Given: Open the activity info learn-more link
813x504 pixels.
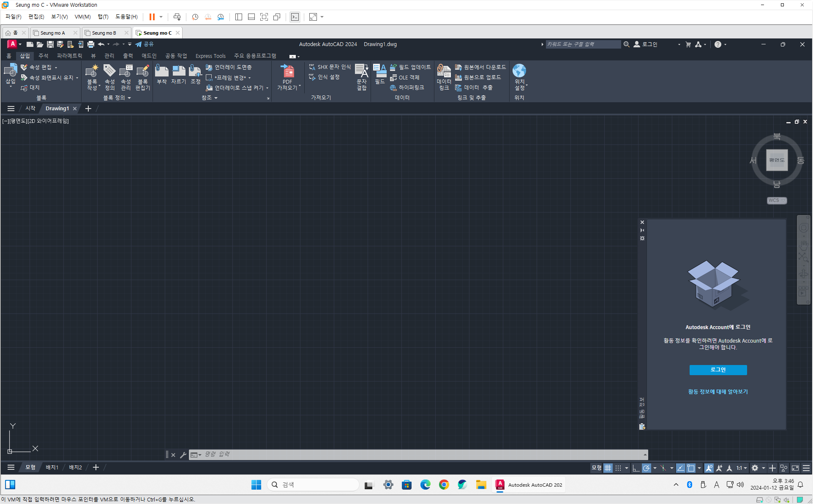Looking at the screenshot, I should 718,392.
